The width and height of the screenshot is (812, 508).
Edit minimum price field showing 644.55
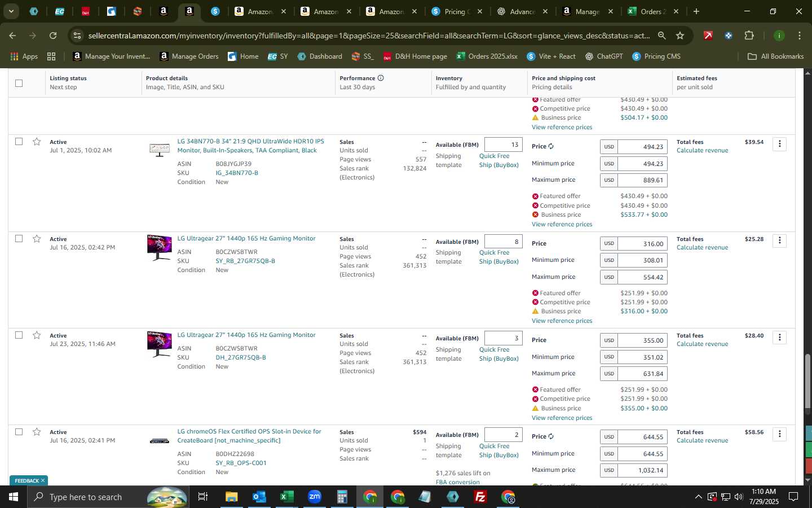click(642, 453)
